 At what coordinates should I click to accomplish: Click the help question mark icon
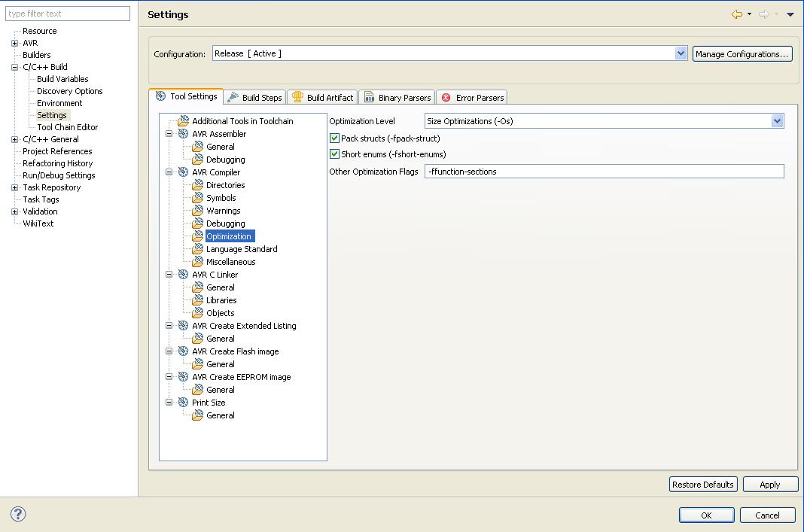(18, 514)
